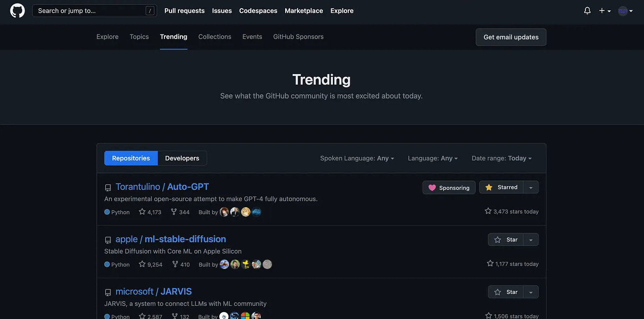
Task: Expand the star list dropdown for JARVIS
Action: point(531,292)
